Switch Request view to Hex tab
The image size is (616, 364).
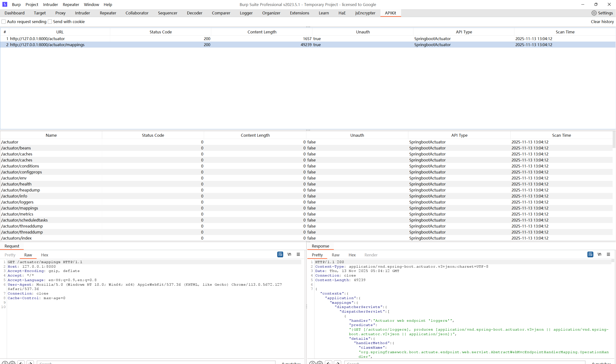45,255
